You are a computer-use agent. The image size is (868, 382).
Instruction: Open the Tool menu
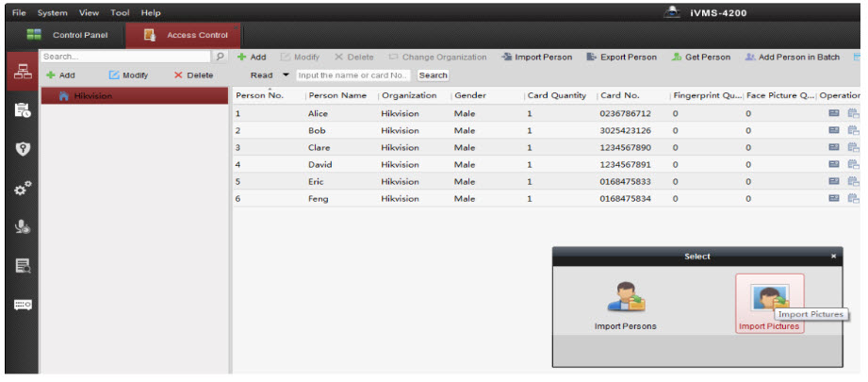coord(120,12)
